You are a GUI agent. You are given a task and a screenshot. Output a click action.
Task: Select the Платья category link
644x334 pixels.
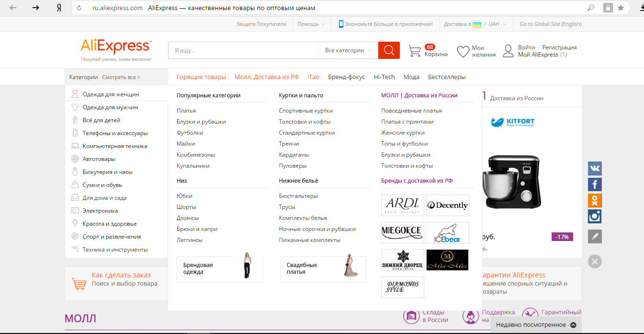tap(186, 111)
